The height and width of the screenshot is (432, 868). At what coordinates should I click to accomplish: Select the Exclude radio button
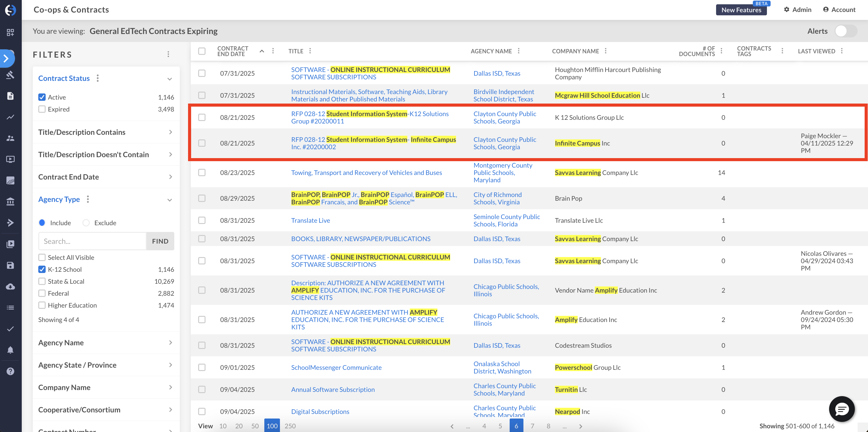86,223
